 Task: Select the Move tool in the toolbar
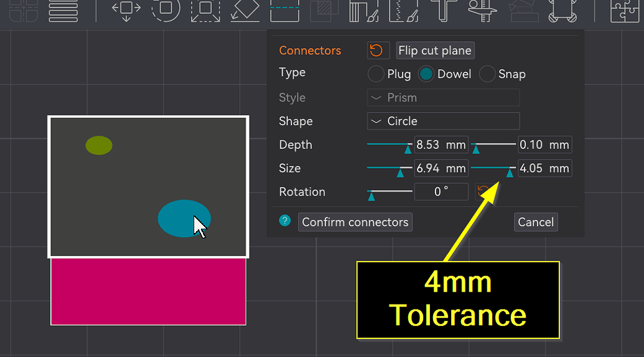click(x=126, y=9)
